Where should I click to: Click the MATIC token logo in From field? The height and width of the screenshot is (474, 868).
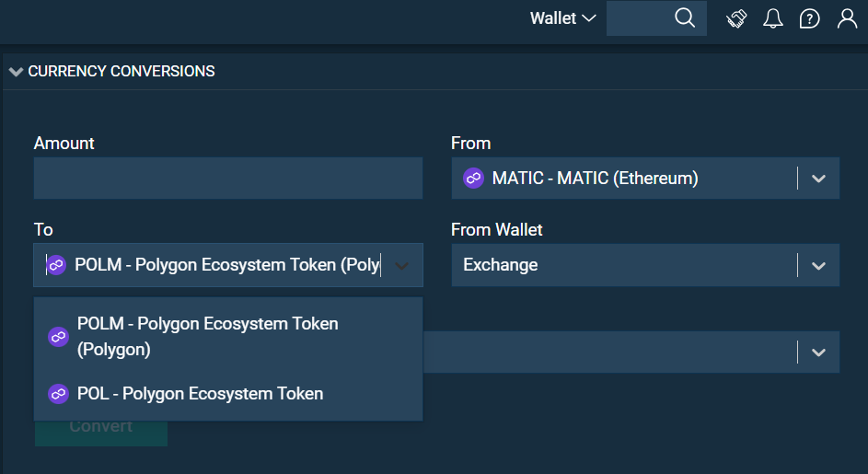(473, 179)
